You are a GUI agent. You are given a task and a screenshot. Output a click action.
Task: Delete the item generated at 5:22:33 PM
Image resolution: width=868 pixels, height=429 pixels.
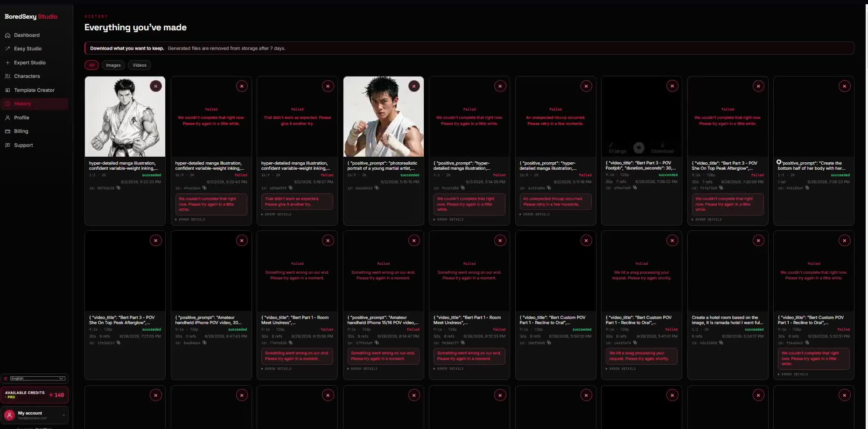[156, 86]
